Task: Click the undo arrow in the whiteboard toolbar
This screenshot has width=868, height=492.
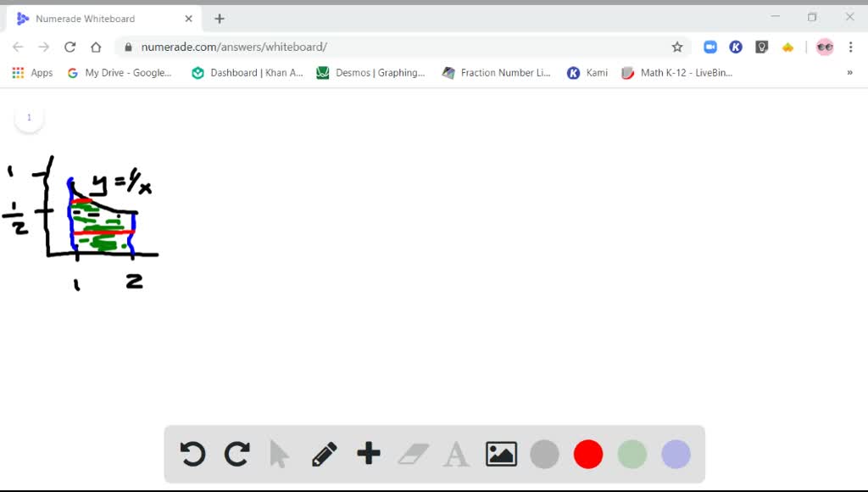Action: click(x=192, y=453)
